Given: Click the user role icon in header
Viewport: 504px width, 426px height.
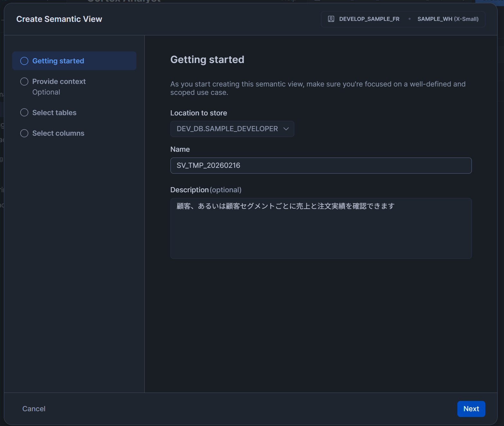Looking at the screenshot, I should pyautogui.click(x=331, y=19).
